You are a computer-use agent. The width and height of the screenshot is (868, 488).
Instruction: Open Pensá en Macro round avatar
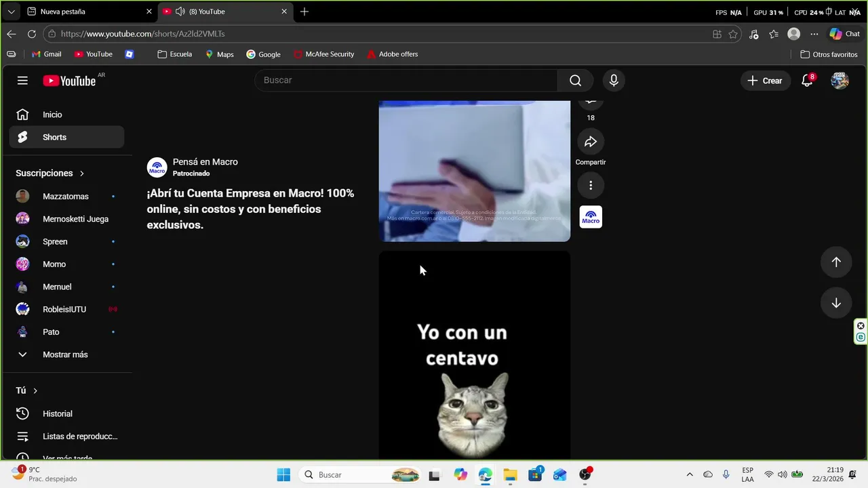pos(157,167)
